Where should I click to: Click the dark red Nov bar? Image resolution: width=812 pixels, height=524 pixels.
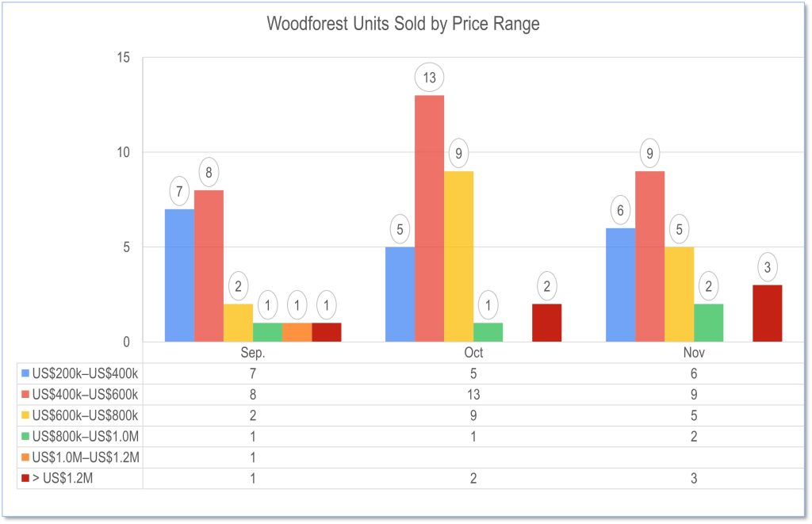pos(767,313)
